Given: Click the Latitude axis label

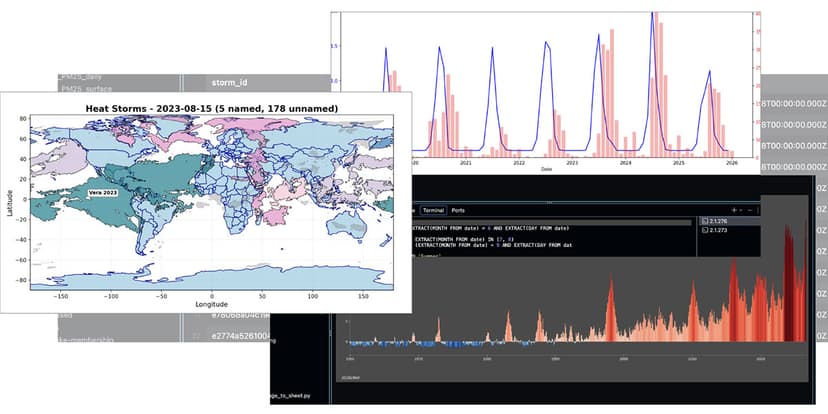Looking at the screenshot, I should click(10, 201).
